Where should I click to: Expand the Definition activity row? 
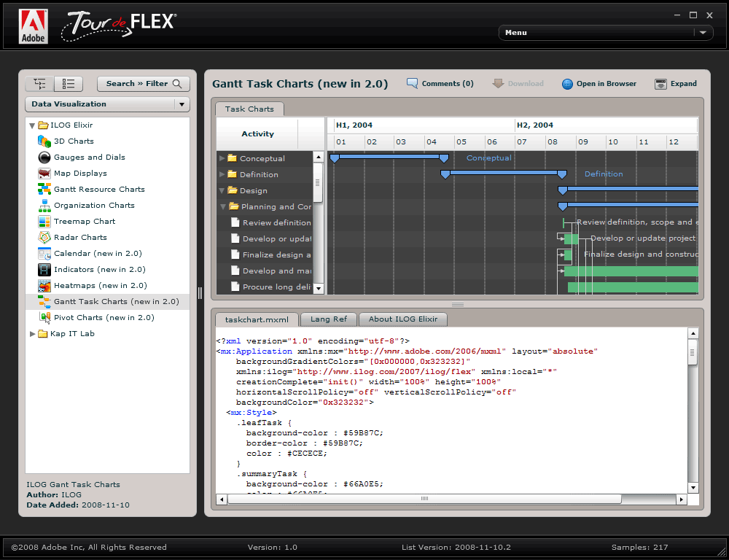click(x=222, y=174)
